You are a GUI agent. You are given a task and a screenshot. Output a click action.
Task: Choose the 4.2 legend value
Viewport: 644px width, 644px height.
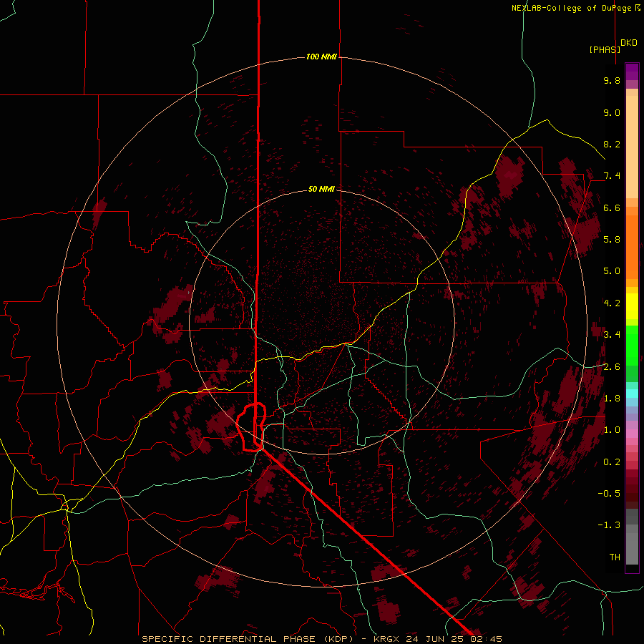point(612,303)
